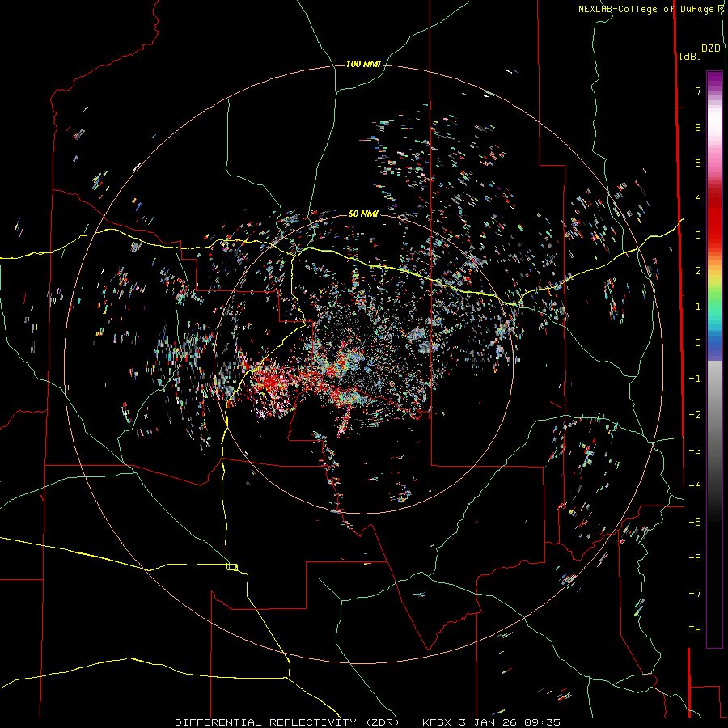Viewport: 728px width, 728px height.
Task: Click the -4 dB value on color scale
Action: pyautogui.click(x=695, y=486)
